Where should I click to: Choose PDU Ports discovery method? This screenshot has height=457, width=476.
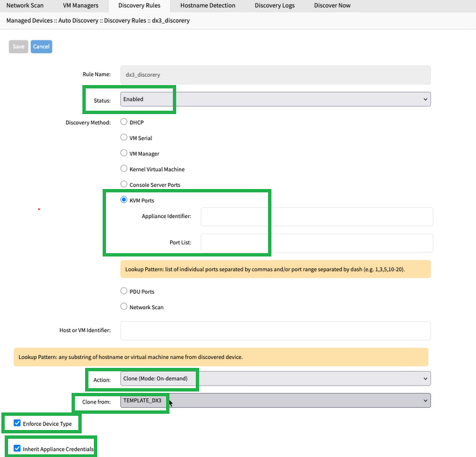(x=124, y=292)
